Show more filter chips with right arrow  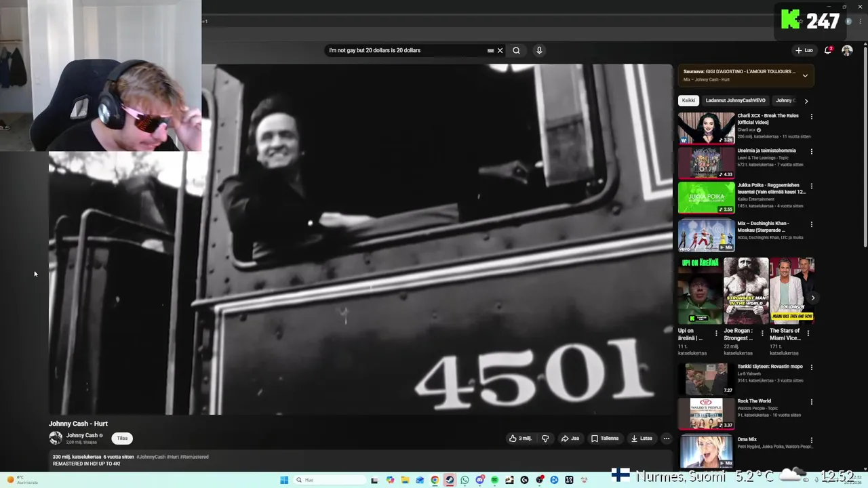[x=806, y=100]
